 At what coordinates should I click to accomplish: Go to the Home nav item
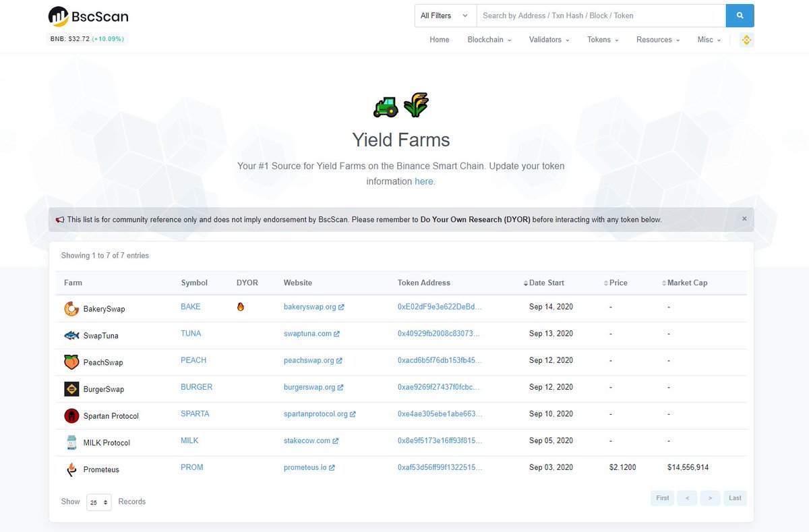coord(440,40)
